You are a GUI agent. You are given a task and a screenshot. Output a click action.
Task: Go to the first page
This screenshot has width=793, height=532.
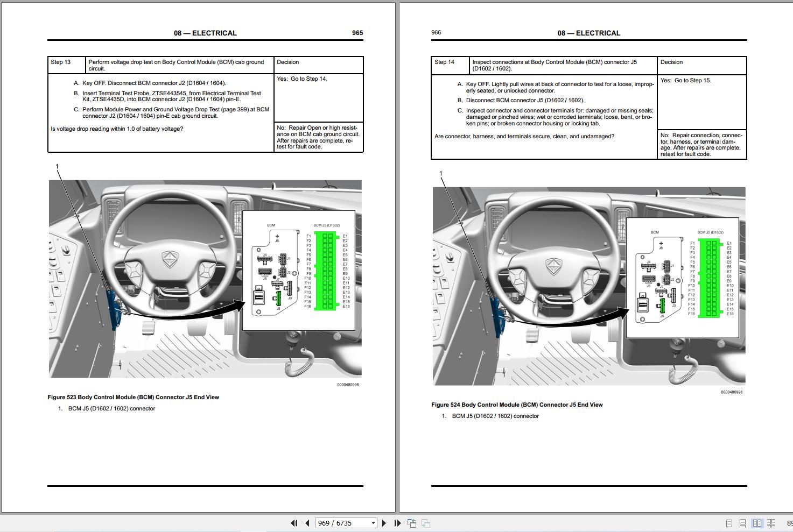point(294,523)
